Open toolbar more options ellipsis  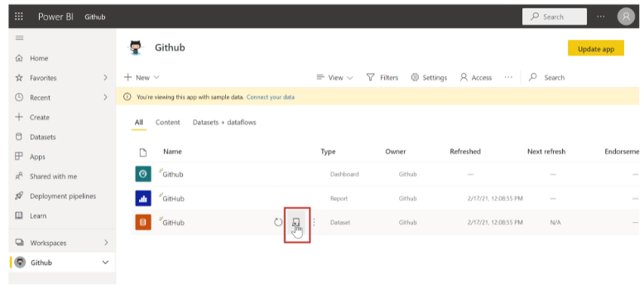click(x=508, y=77)
